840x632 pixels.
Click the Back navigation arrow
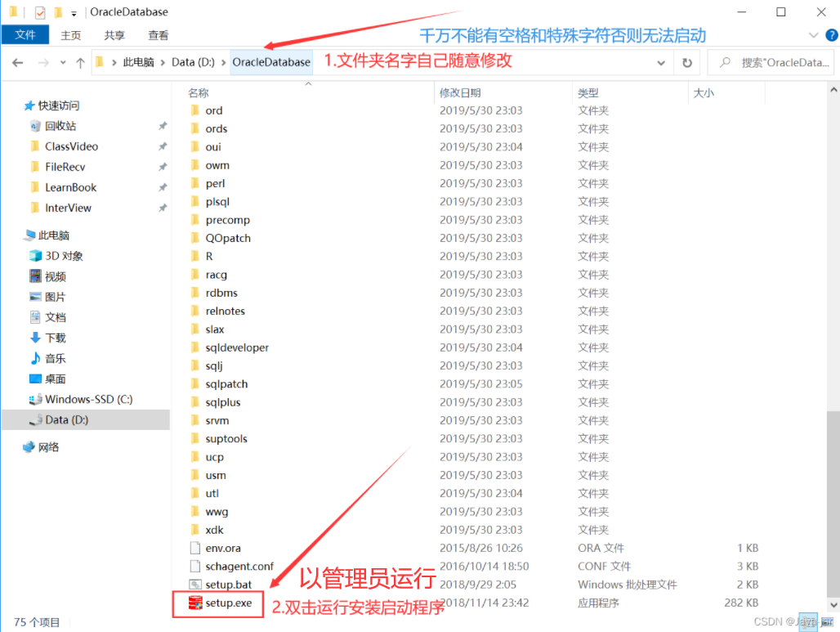[19, 62]
